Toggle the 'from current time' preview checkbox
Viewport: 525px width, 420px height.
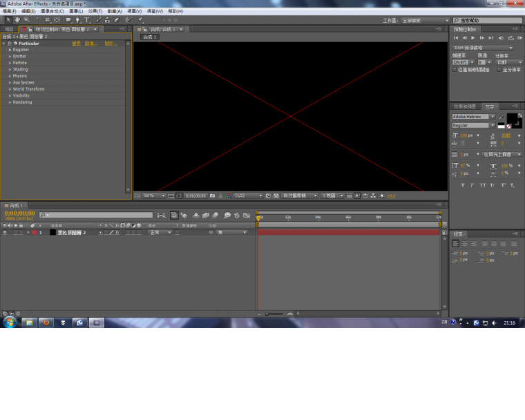pos(455,70)
